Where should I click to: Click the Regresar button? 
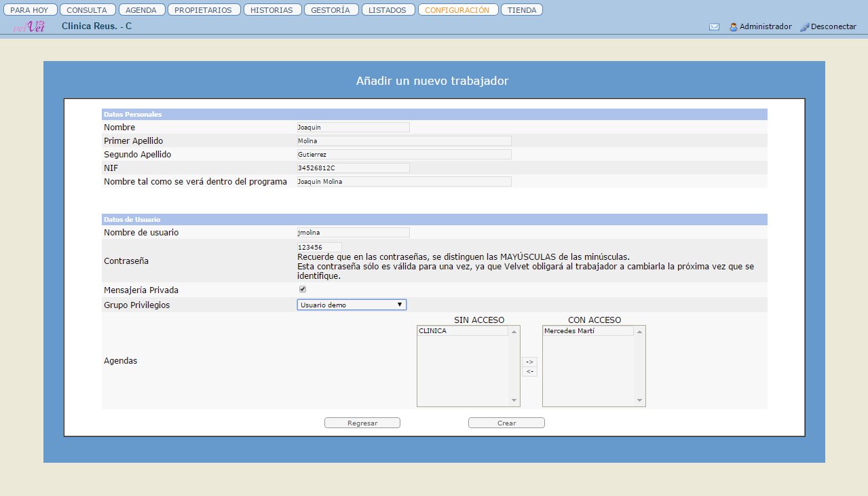[362, 423]
